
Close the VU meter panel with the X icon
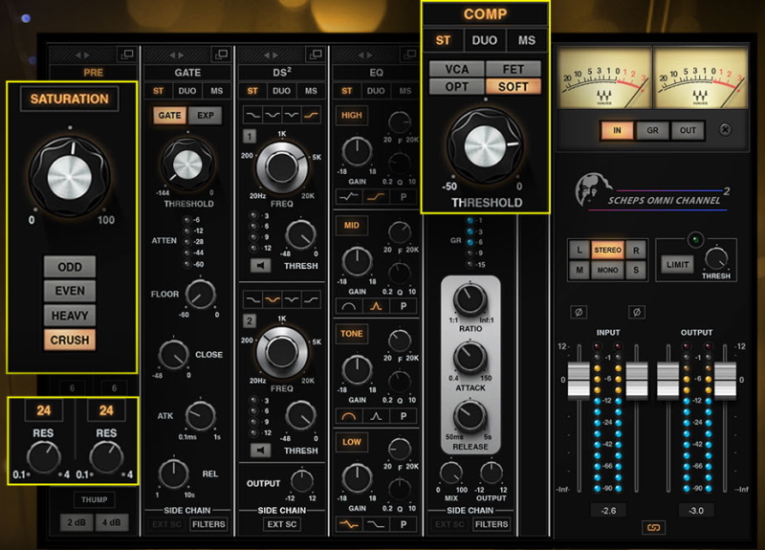click(x=725, y=130)
